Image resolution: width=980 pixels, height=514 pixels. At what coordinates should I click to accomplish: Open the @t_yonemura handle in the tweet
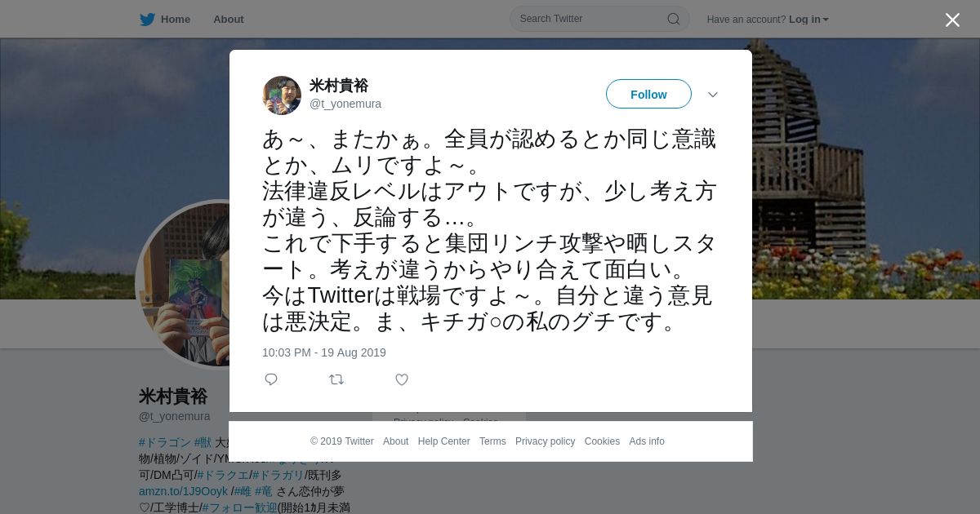click(345, 104)
